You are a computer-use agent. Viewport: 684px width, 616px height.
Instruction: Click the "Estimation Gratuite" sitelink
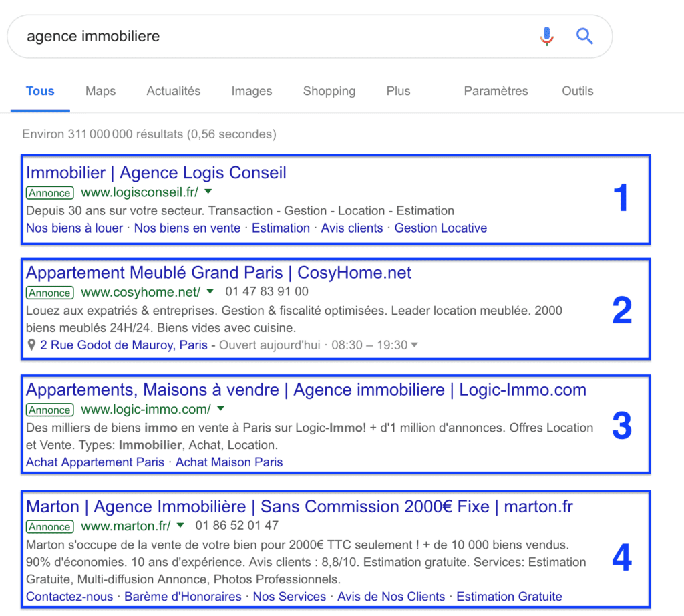coord(509,597)
